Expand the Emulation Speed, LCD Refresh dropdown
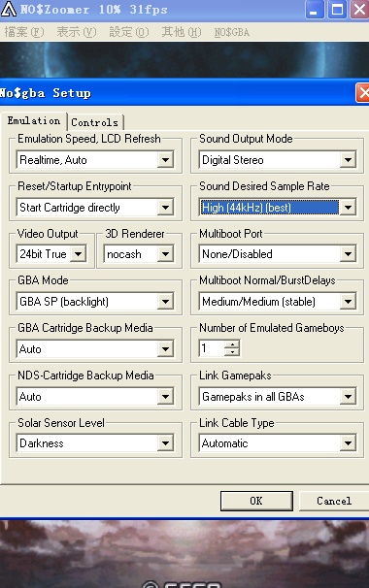The width and height of the screenshot is (369, 588). point(165,160)
